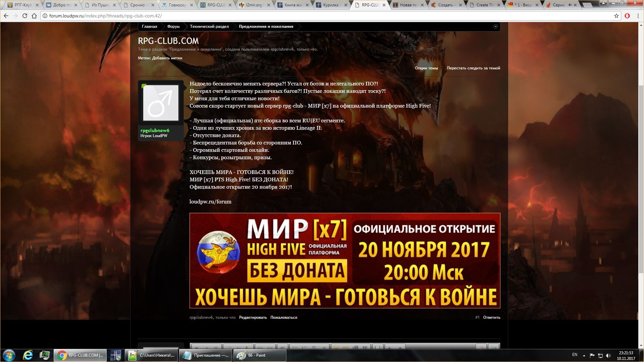Click the browser Reload page icon
Screen dimensions: 644x362
click(24, 16)
